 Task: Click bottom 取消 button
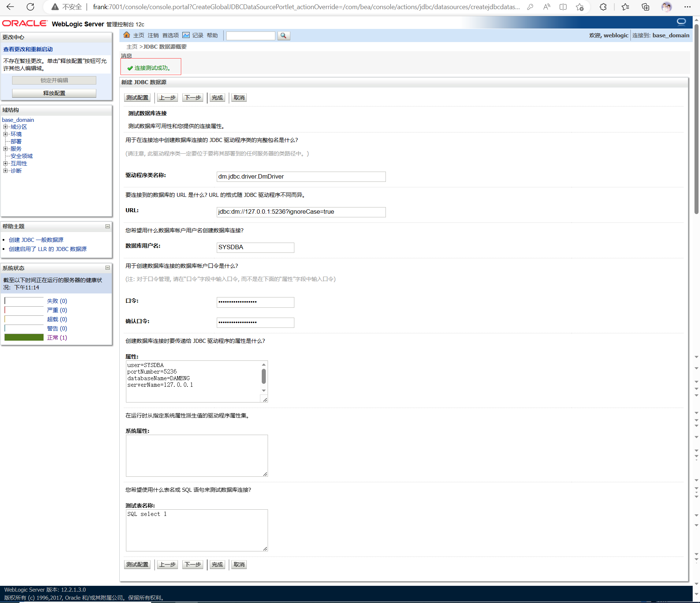tap(239, 565)
